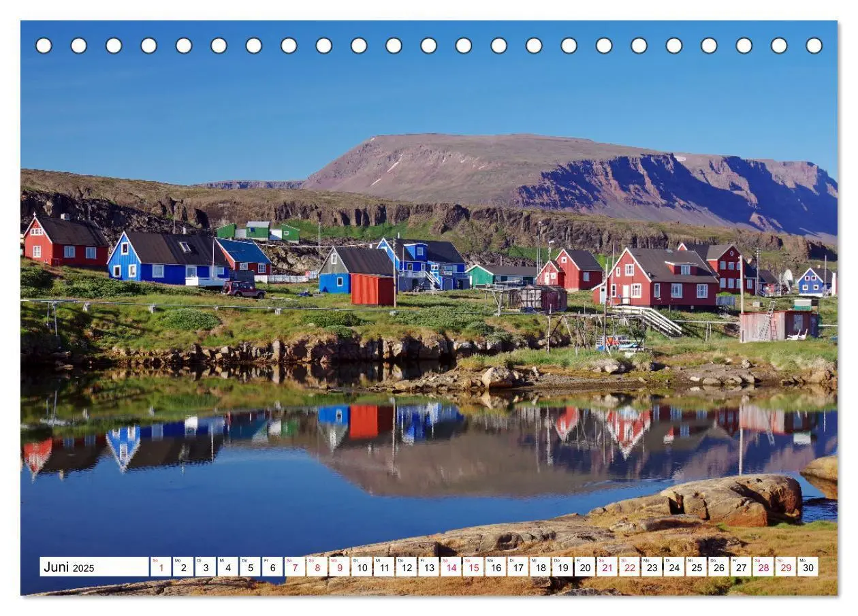
Task: Choose red Saturday 21 cell
Action: (607, 567)
